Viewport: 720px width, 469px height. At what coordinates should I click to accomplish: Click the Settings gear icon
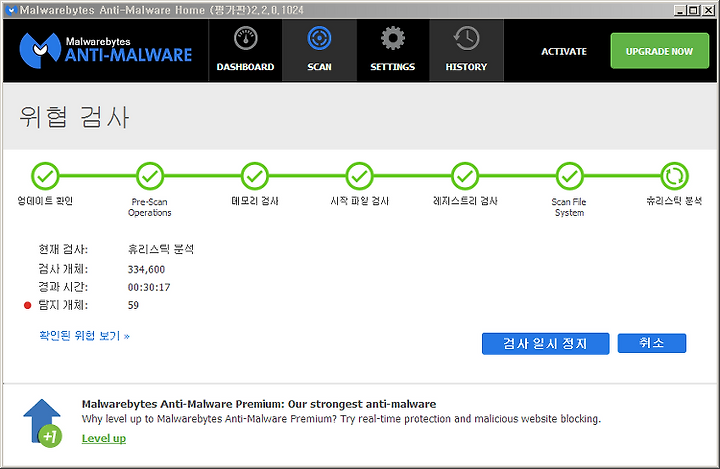pos(393,38)
